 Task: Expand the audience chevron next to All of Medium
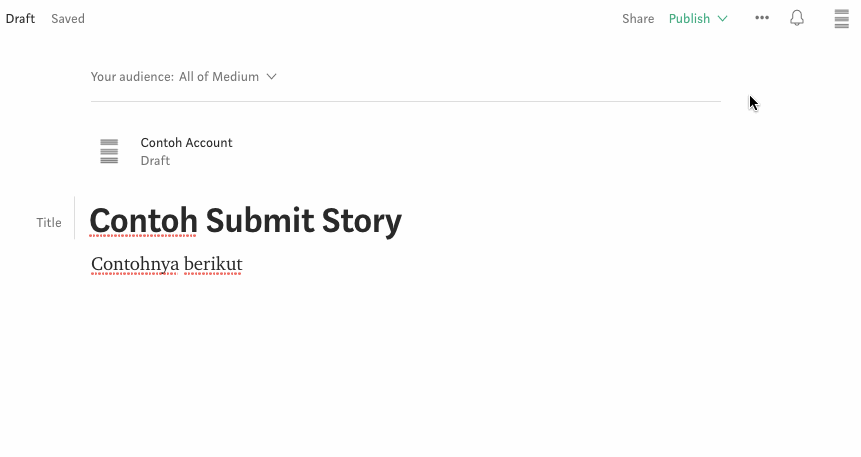tap(271, 76)
